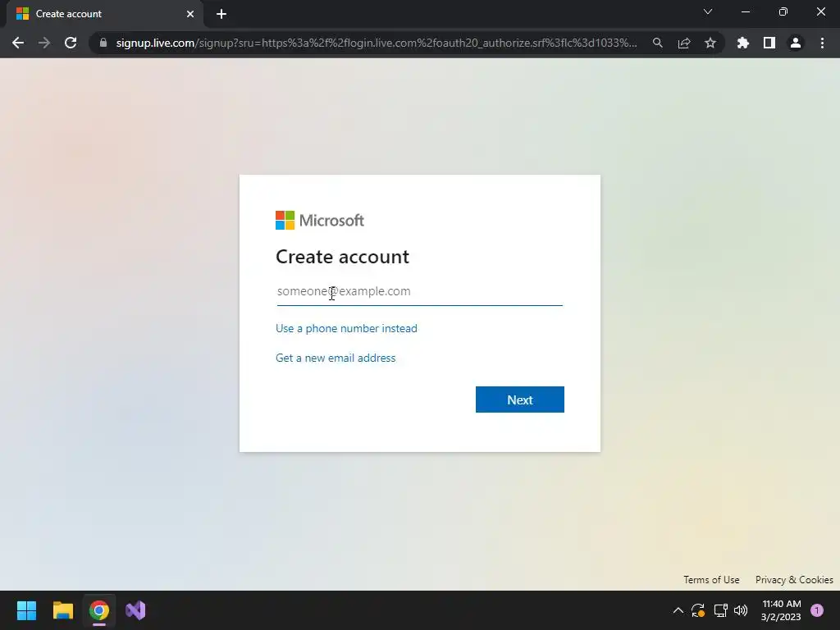The height and width of the screenshot is (630, 840).
Task: Toggle the Chrome side panel icon
Action: [x=769, y=43]
